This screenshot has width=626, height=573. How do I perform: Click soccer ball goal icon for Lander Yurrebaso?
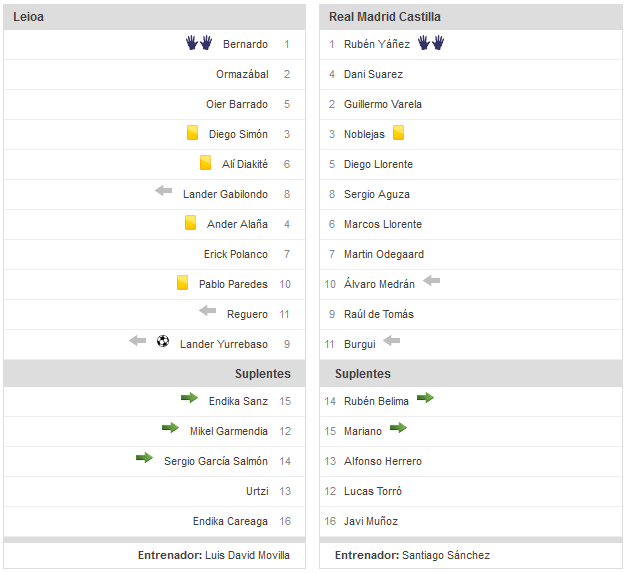point(163,341)
